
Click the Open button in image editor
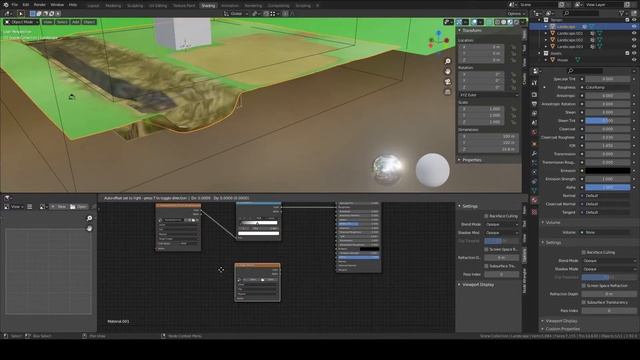pos(78,207)
